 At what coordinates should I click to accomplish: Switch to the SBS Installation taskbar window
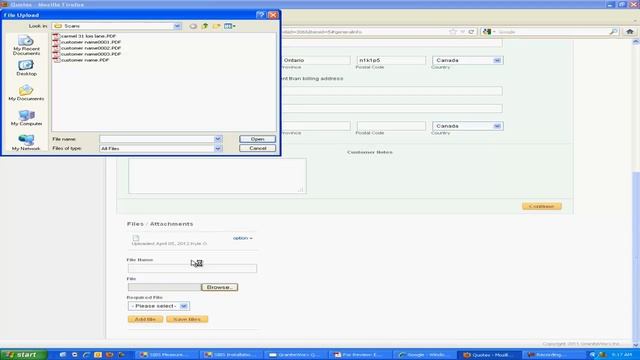click(232, 355)
